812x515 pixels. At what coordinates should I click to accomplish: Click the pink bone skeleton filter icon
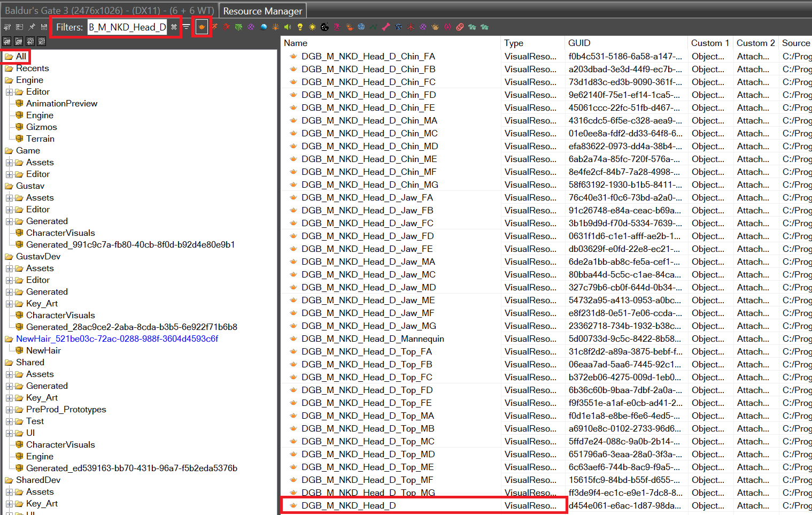pyautogui.click(x=386, y=27)
